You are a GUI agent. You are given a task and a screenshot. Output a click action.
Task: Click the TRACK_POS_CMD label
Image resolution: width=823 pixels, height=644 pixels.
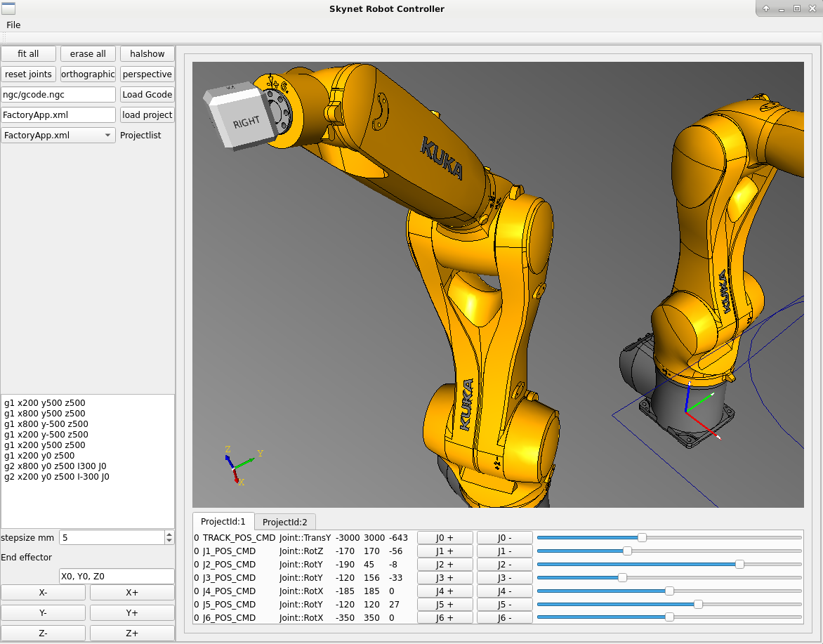click(239, 538)
